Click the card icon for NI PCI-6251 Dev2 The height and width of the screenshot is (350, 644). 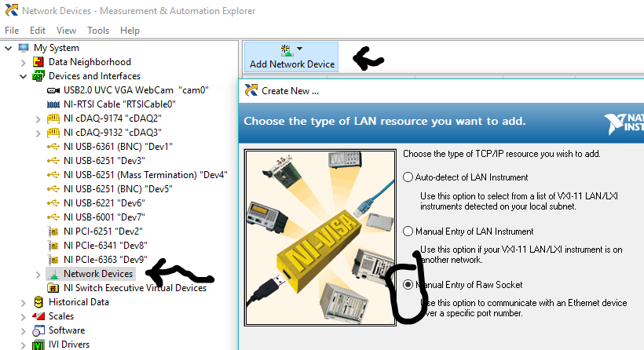pos(53,232)
